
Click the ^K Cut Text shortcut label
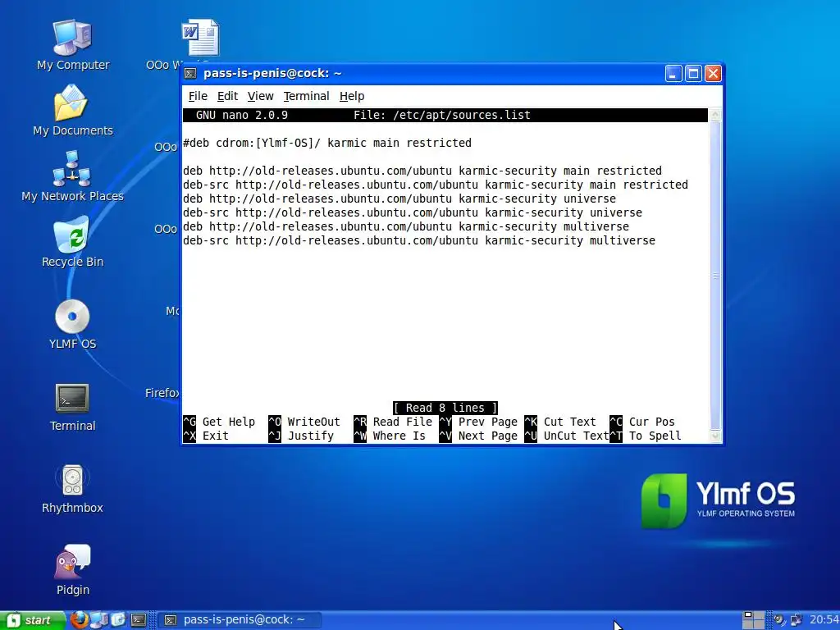coord(560,422)
